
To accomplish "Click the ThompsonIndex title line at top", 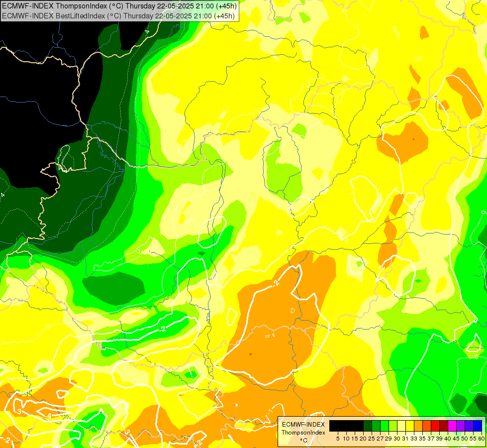I will [x=119, y=6].
